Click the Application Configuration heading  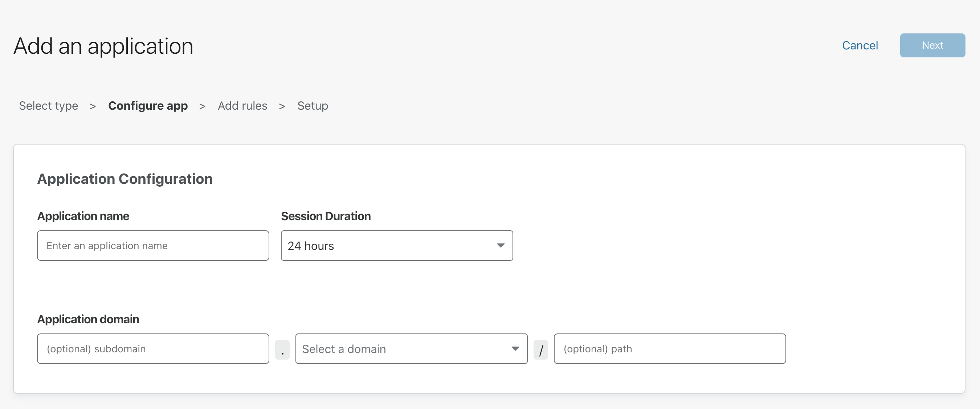tap(125, 179)
